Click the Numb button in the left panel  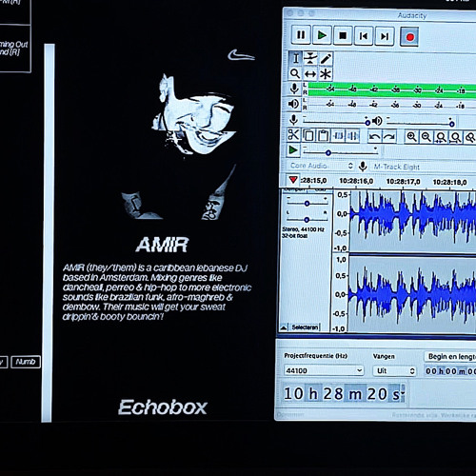(26, 362)
